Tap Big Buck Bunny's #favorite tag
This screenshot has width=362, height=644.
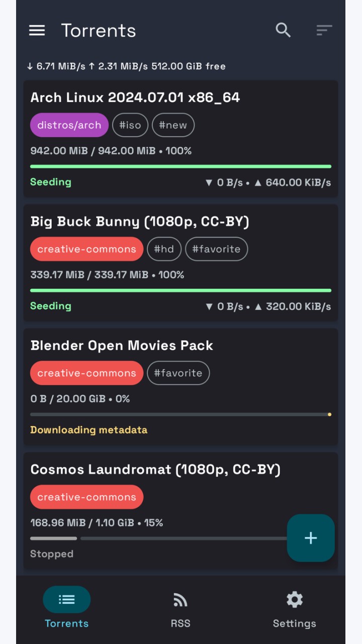(x=217, y=249)
